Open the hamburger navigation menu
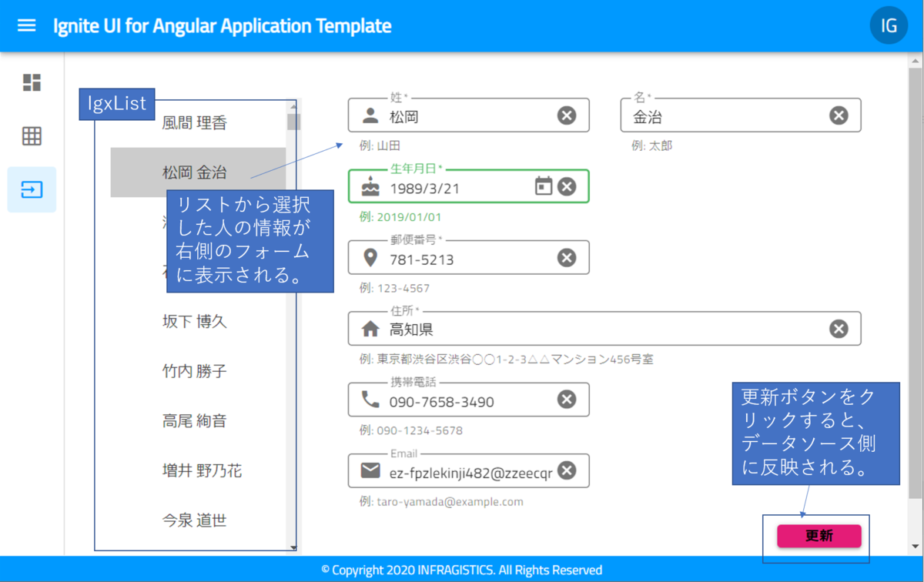Viewport: 924px width, 582px height. click(x=26, y=25)
